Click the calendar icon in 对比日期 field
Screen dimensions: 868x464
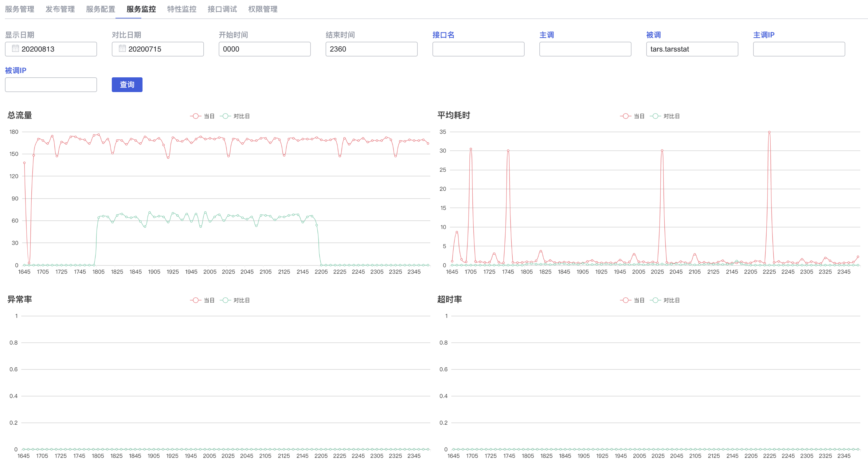click(122, 48)
